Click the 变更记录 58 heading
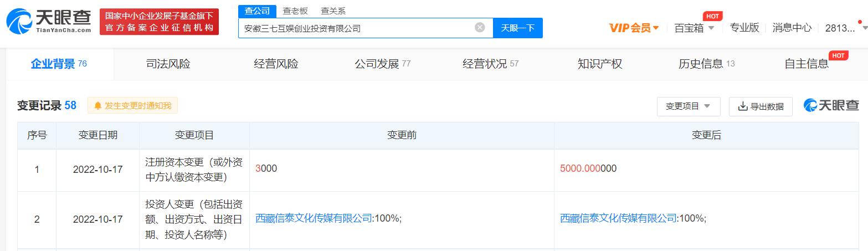This screenshot has width=868, height=251. click(47, 105)
